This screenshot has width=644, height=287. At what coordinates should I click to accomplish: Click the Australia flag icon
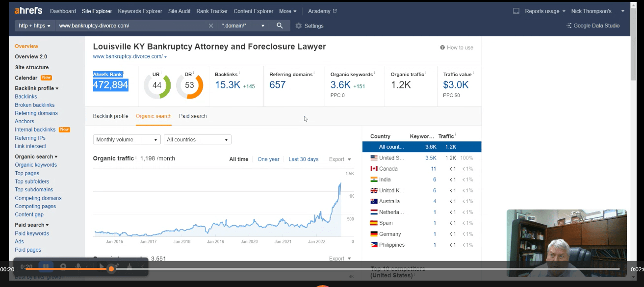coord(374,201)
